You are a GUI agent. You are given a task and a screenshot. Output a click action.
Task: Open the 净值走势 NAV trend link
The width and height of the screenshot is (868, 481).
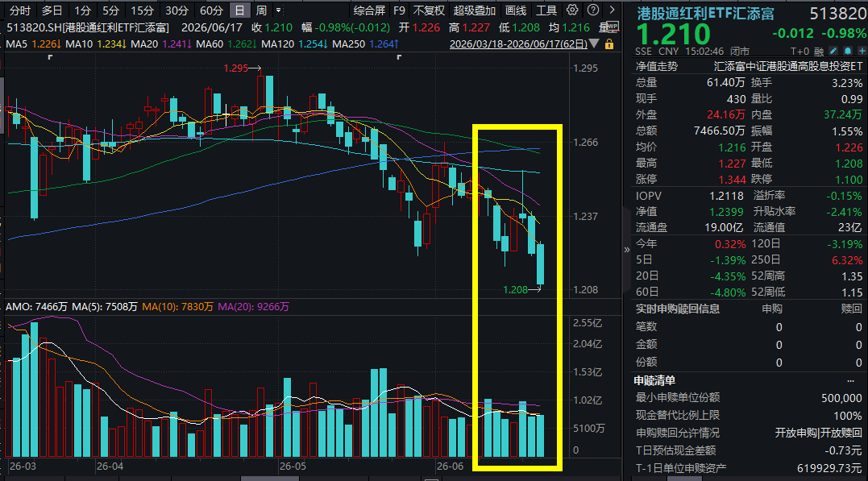pyautogui.click(x=657, y=66)
